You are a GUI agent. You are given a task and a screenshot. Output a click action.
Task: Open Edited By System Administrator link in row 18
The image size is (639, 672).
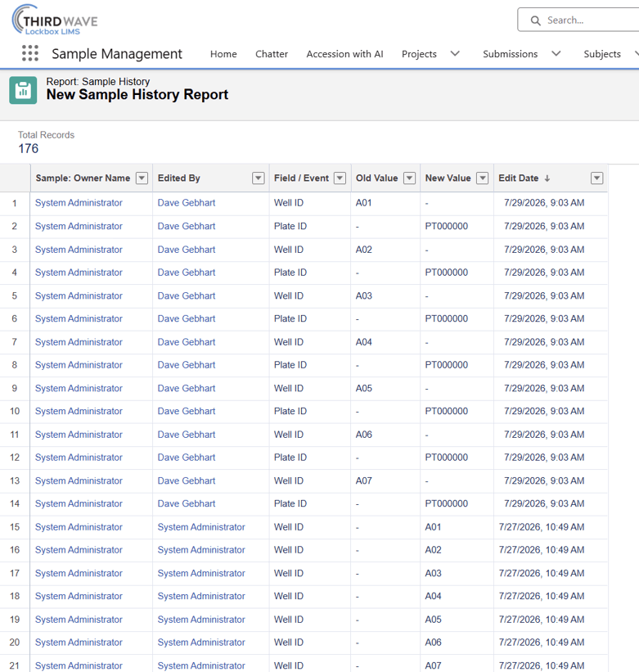click(x=201, y=596)
